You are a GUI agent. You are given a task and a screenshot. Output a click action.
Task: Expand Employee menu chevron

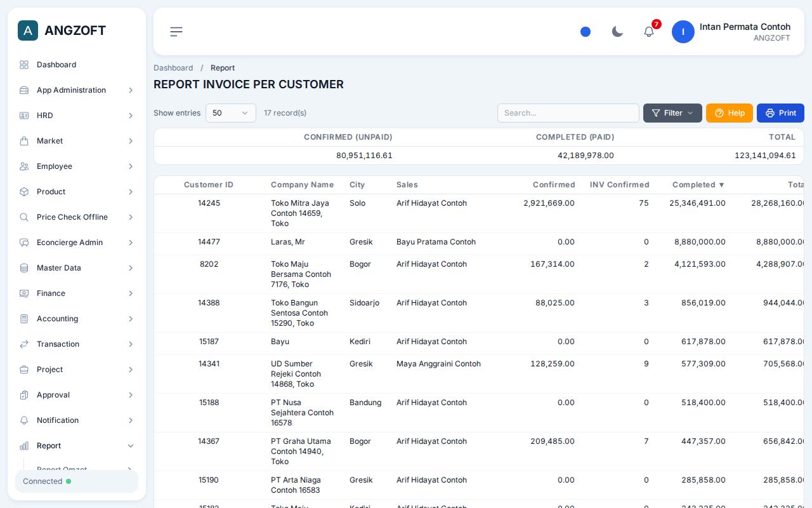(131, 166)
